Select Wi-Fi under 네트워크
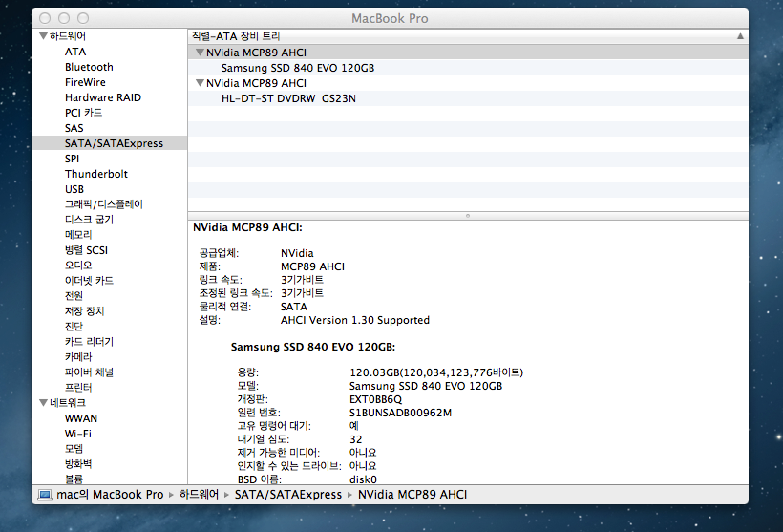 tap(78, 434)
